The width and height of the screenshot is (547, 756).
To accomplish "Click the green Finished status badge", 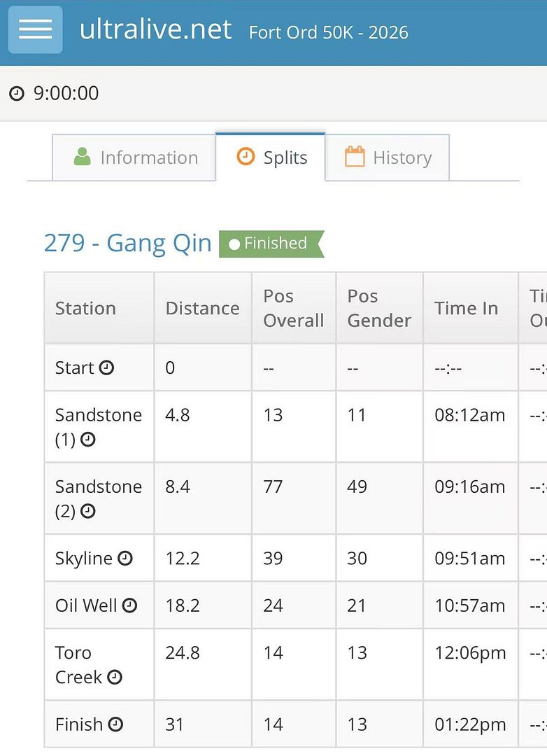I will point(271,244).
